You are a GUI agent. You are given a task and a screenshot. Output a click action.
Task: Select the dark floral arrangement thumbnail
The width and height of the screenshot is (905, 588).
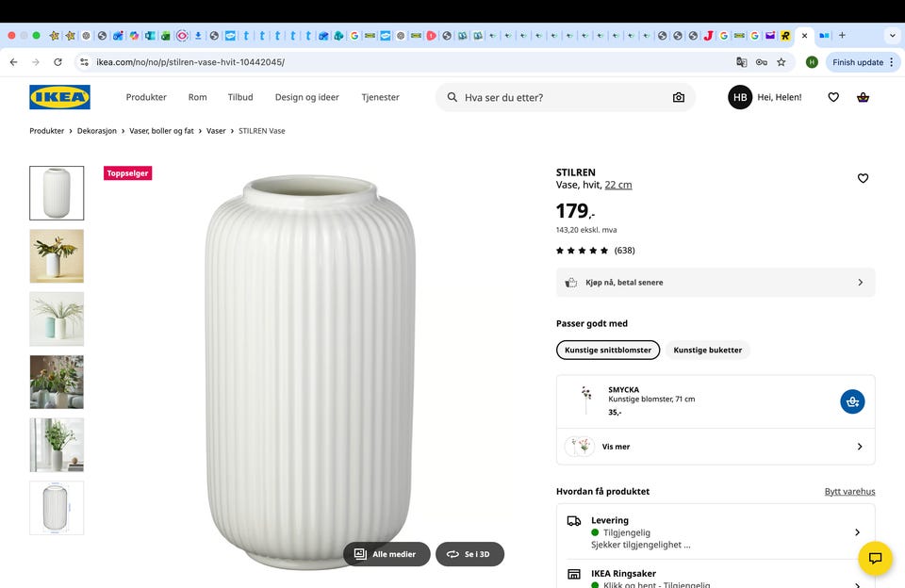coord(57,382)
